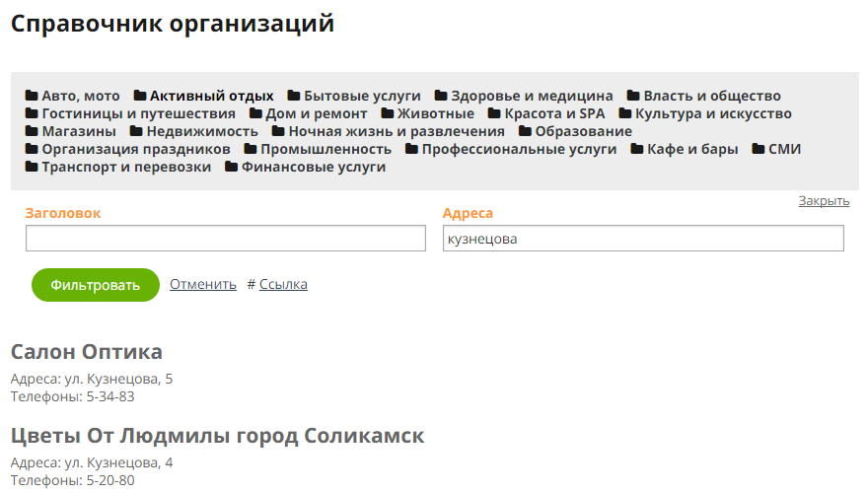Focus the empty Заголовок input field
The width and height of the screenshot is (868, 493).
225,239
